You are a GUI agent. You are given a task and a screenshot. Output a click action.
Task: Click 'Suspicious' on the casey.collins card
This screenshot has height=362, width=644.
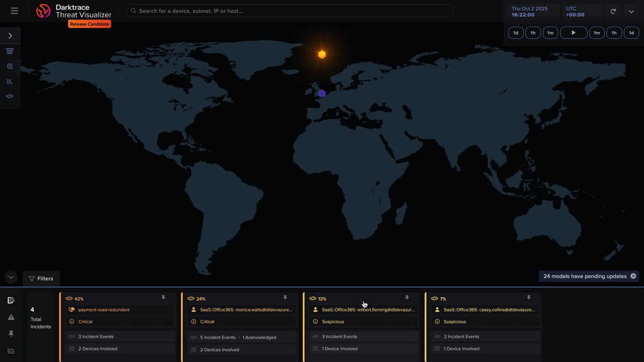click(x=455, y=321)
